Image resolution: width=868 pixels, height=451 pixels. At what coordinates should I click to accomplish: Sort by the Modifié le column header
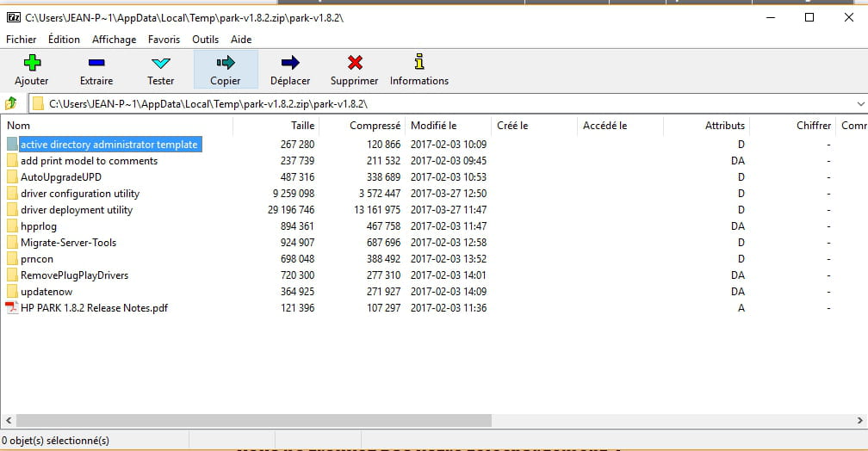(x=449, y=126)
